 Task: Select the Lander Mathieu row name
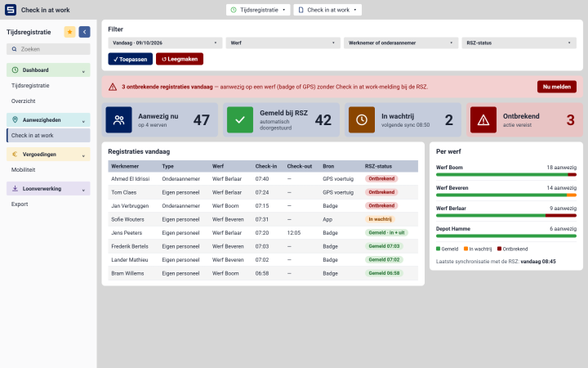(x=129, y=260)
